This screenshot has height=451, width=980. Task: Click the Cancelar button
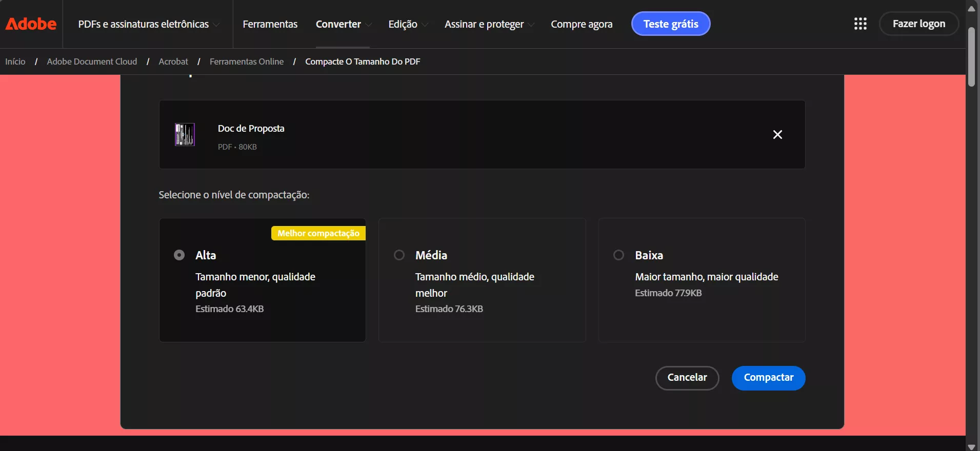tap(687, 378)
